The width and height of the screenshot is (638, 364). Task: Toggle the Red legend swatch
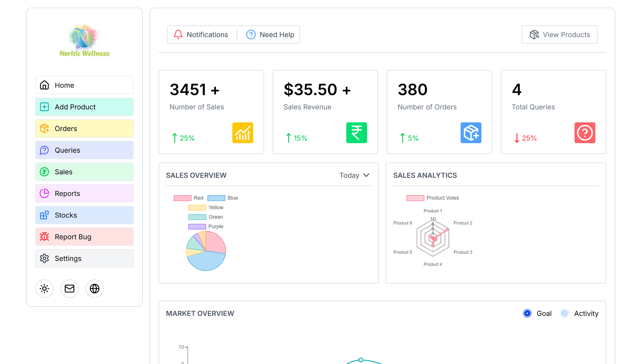(182, 198)
